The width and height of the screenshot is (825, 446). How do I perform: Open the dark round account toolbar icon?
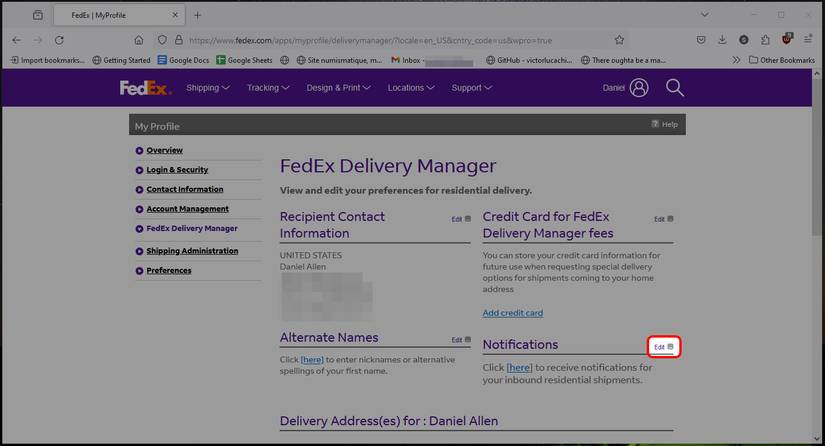(743, 40)
